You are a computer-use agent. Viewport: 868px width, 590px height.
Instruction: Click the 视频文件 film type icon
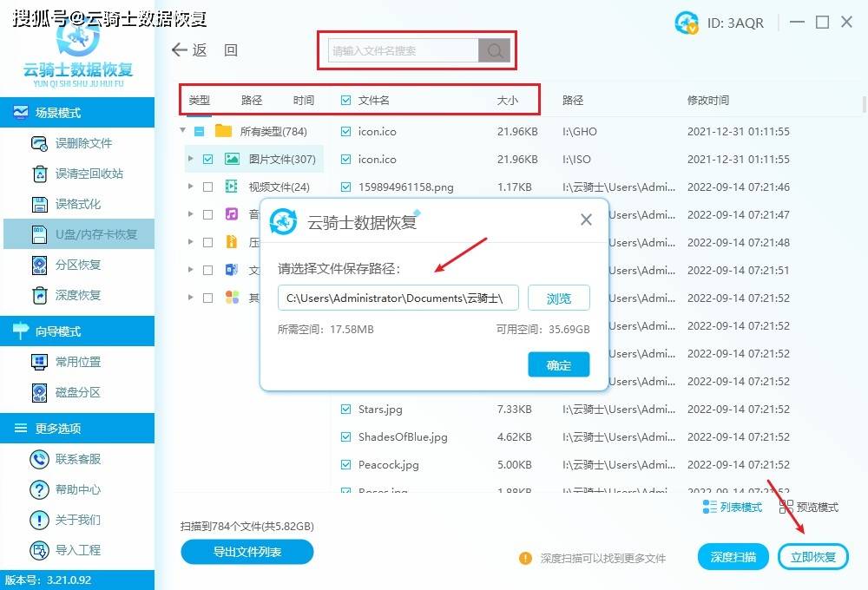tap(232, 187)
